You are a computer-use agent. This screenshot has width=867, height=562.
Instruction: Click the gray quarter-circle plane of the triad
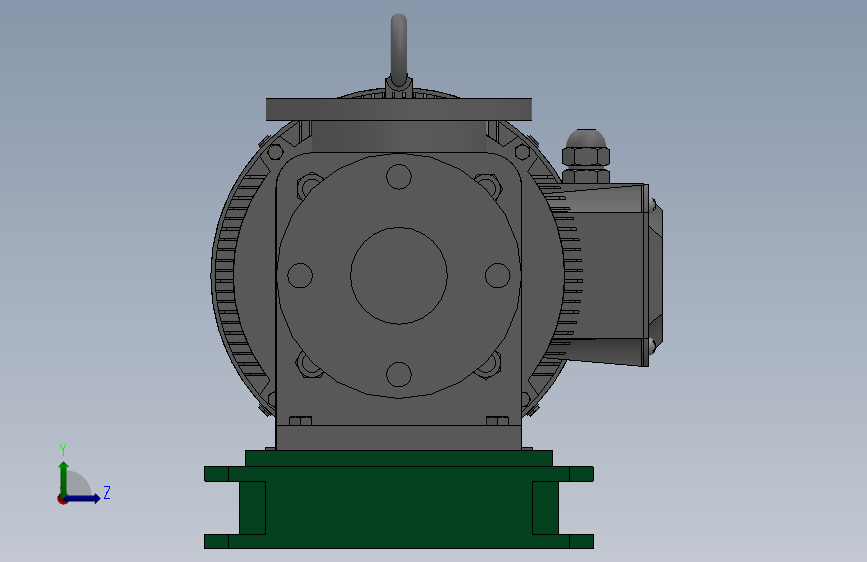(x=77, y=484)
